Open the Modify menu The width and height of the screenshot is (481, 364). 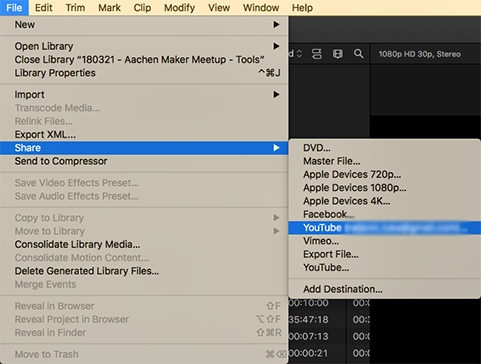[x=179, y=8]
